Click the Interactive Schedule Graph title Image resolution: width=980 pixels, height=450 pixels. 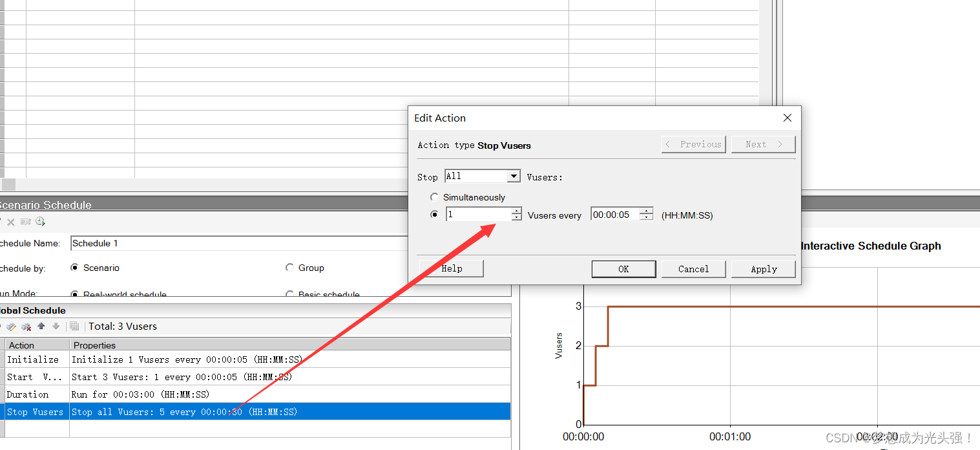(871, 246)
